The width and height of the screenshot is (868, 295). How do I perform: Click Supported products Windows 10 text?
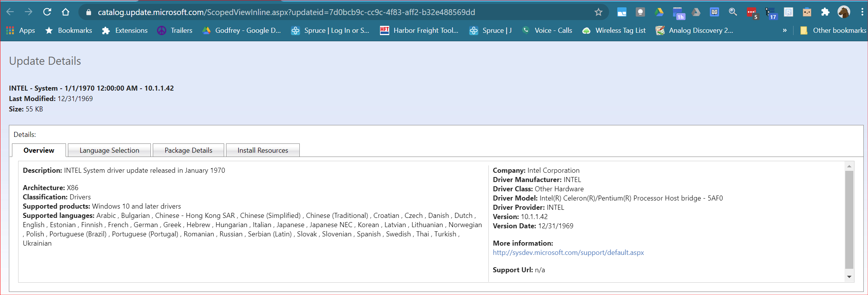[102, 206]
